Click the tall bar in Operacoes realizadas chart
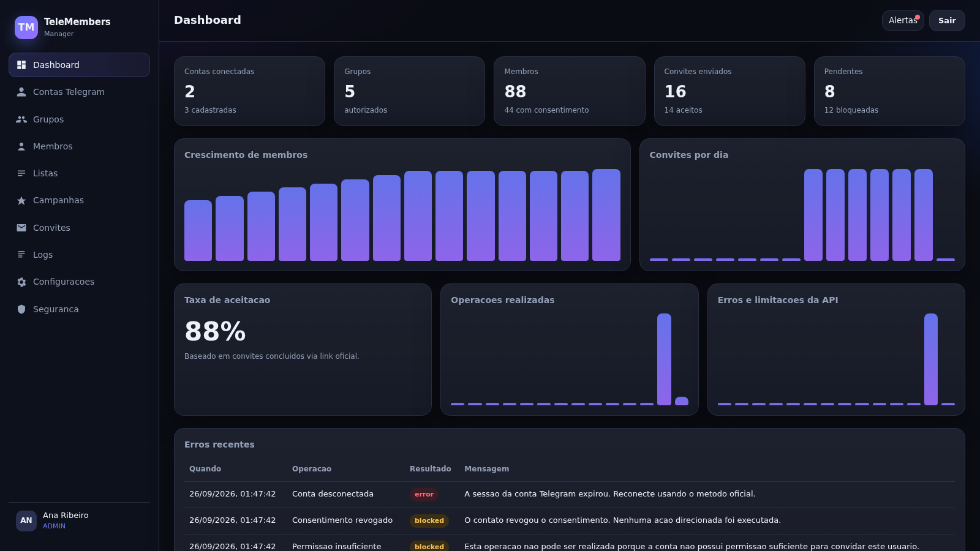Screen dimensions: 980x551 click(x=664, y=359)
